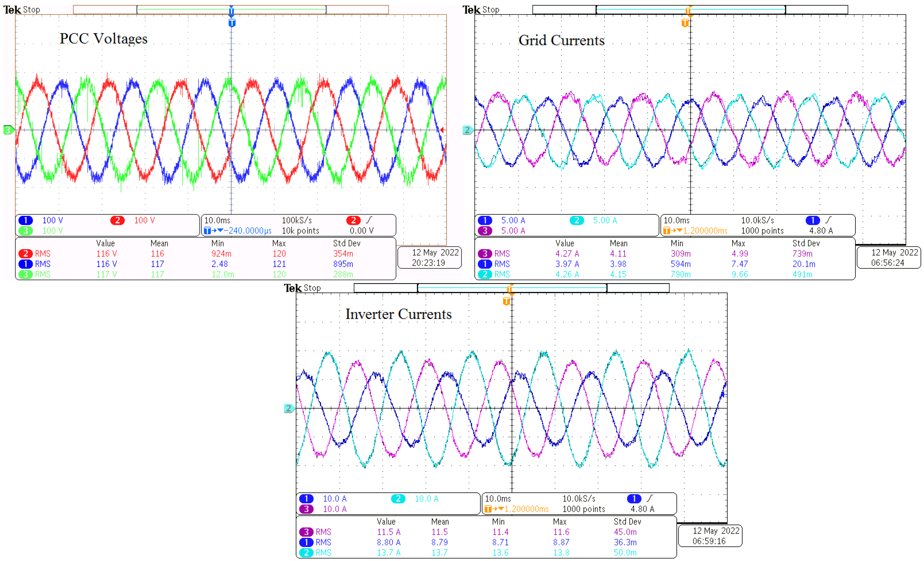Click the Value column header in PCC Voltages measurements
Viewport: 924px width, 561px height.
105,243
